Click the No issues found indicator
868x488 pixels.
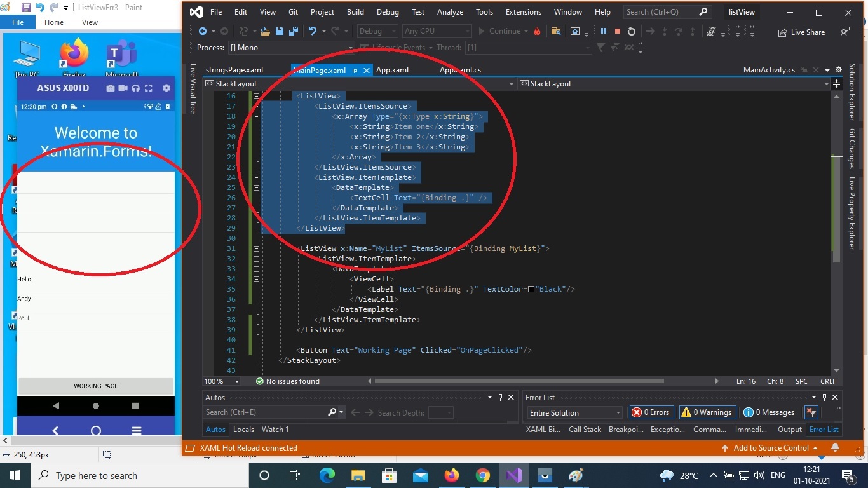coord(287,381)
